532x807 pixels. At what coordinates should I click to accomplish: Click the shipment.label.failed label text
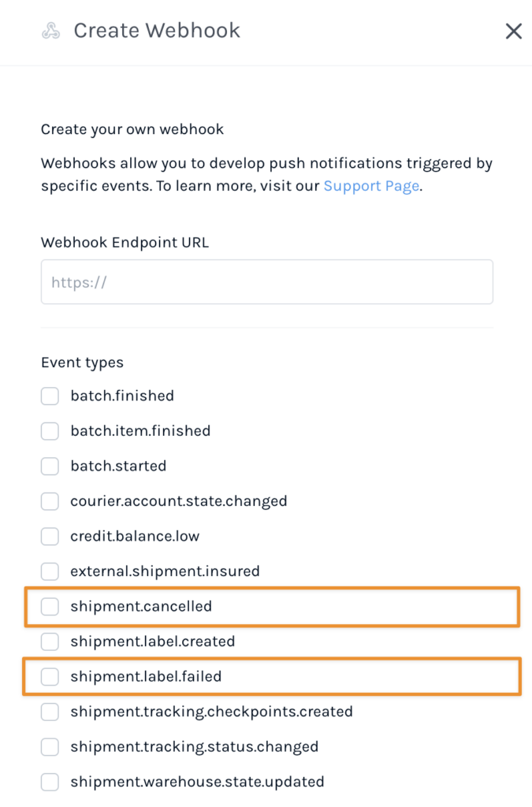pyautogui.click(x=146, y=676)
